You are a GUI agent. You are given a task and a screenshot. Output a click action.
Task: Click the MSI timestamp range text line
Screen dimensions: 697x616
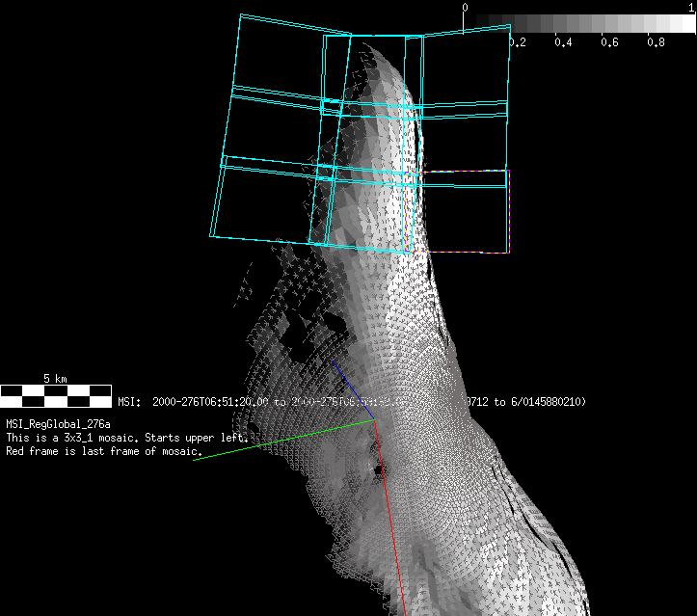(x=352, y=402)
